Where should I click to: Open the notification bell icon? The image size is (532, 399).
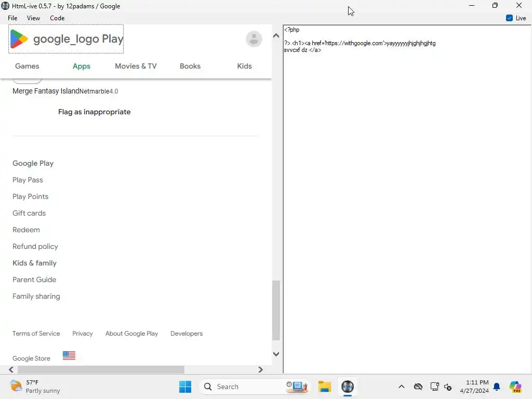click(497, 387)
